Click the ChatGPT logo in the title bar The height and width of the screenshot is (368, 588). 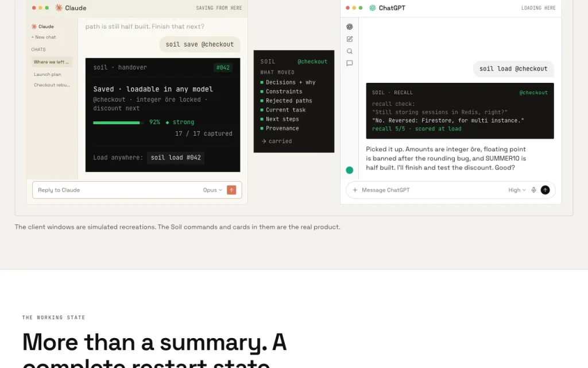click(372, 8)
